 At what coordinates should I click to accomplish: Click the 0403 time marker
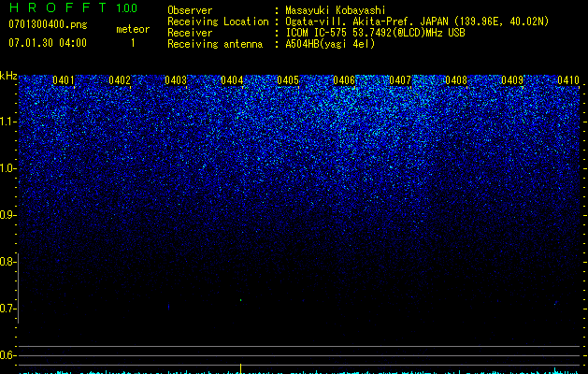click(176, 80)
